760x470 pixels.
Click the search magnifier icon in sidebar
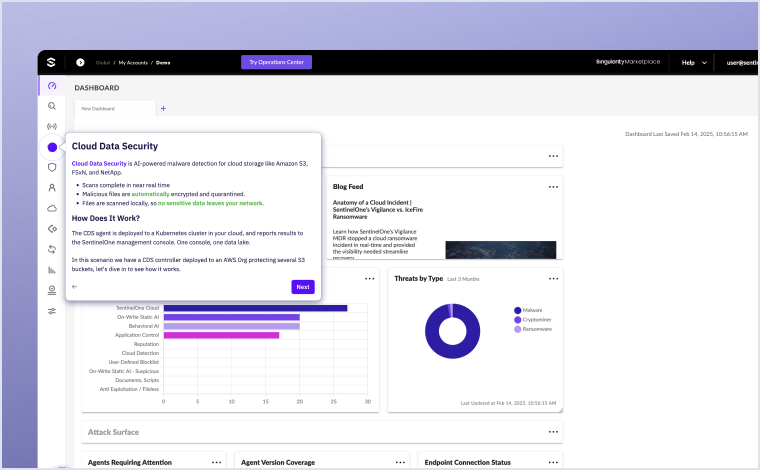tap(52, 106)
